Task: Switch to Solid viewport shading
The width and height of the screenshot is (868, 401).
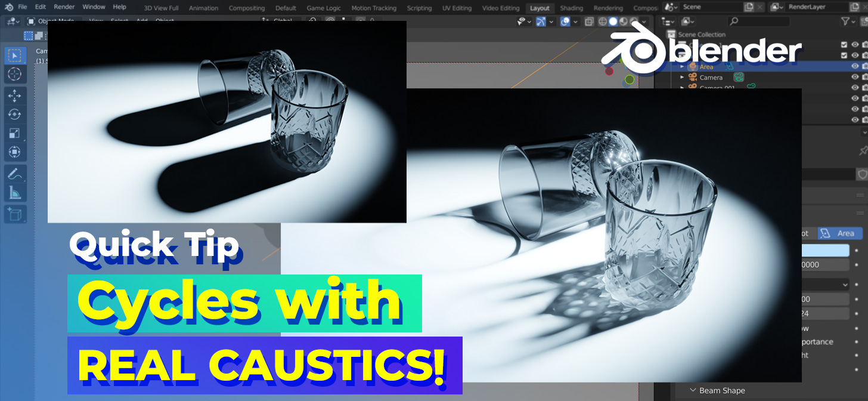Action: tap(612, 21)
